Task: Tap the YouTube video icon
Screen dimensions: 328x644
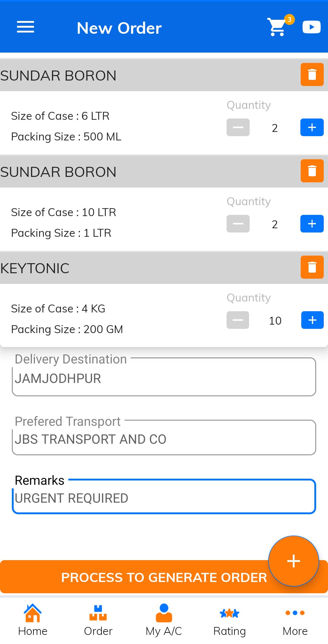Action: click(x=312, y=27)
